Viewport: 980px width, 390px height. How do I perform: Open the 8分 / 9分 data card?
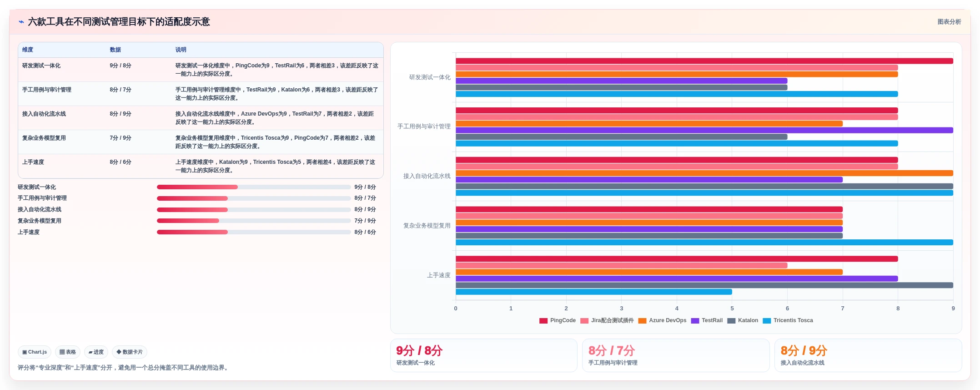(868, 355)
